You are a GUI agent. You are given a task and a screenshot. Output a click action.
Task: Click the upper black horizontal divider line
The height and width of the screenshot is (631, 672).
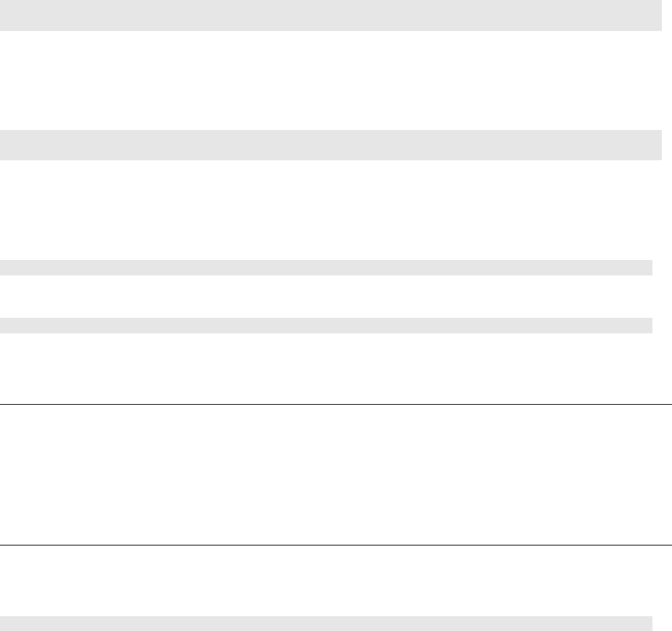tap(336, 404)
